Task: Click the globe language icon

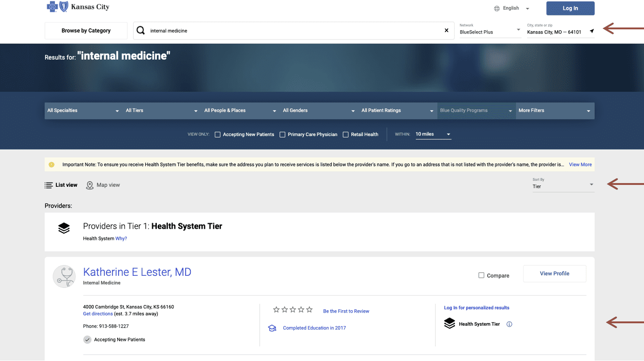Action: [497, 8]
